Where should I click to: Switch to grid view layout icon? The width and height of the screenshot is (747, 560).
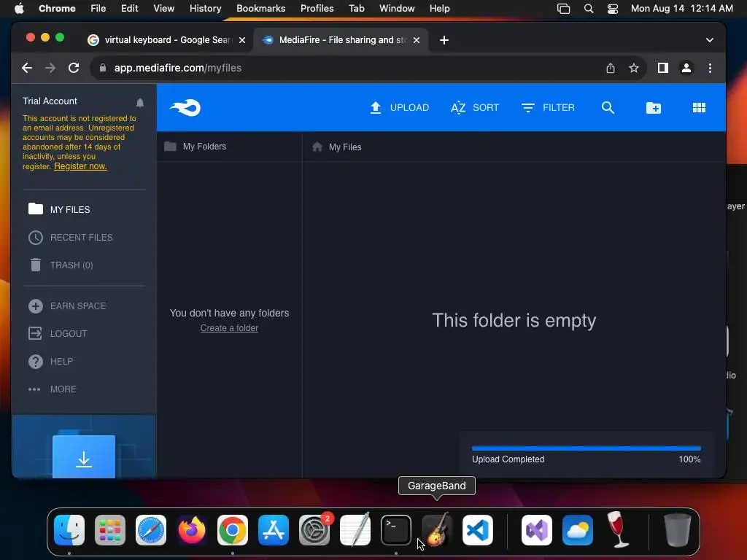click(x=699, y=108)
